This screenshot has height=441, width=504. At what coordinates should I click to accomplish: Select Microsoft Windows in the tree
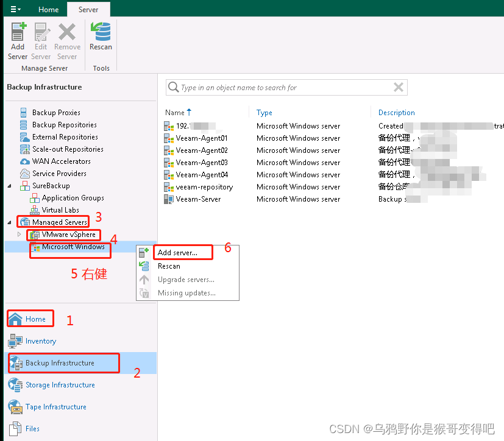tap(73, 247)
